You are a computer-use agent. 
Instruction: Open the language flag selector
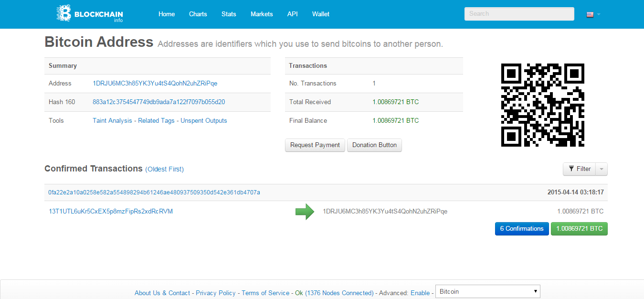pos(593,14)
